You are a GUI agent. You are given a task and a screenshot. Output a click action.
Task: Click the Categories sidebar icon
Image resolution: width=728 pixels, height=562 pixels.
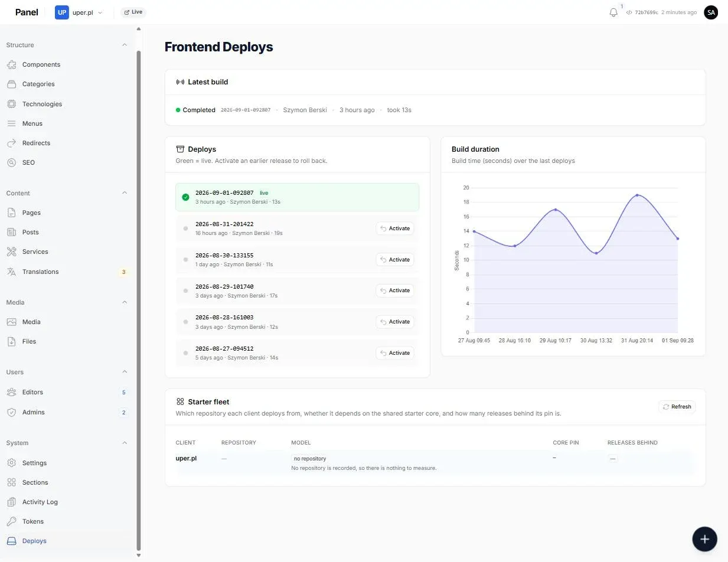click(11, 84)
